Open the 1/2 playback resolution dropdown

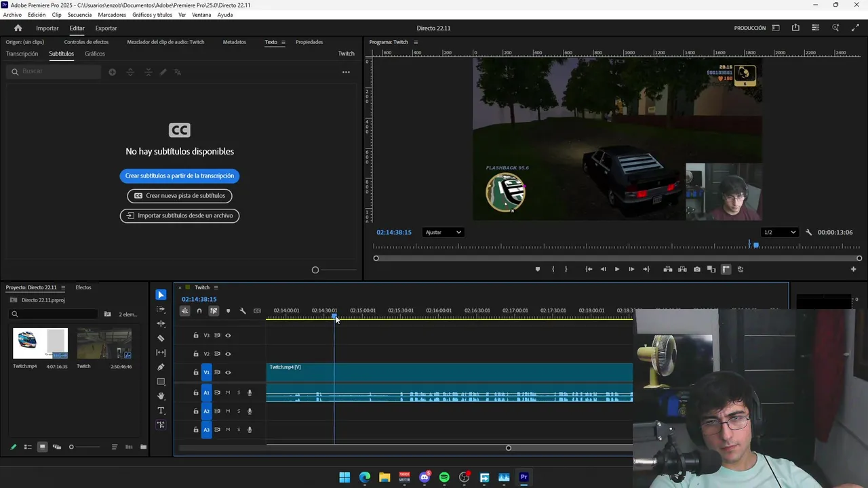[779, 232]
